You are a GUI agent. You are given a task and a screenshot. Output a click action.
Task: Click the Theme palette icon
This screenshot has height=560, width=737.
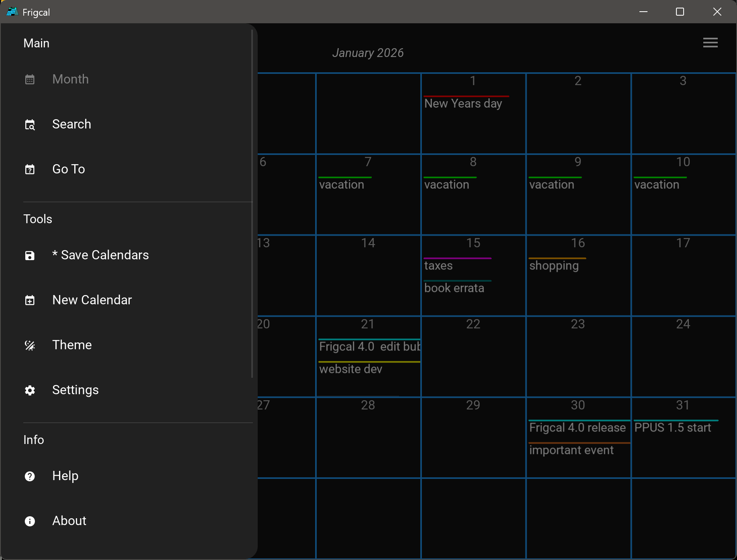pos(30,345)
